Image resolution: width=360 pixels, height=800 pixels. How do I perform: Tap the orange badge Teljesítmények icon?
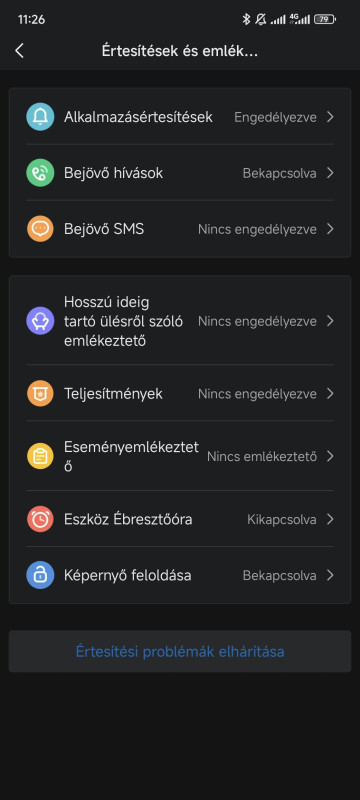(40, 393)
